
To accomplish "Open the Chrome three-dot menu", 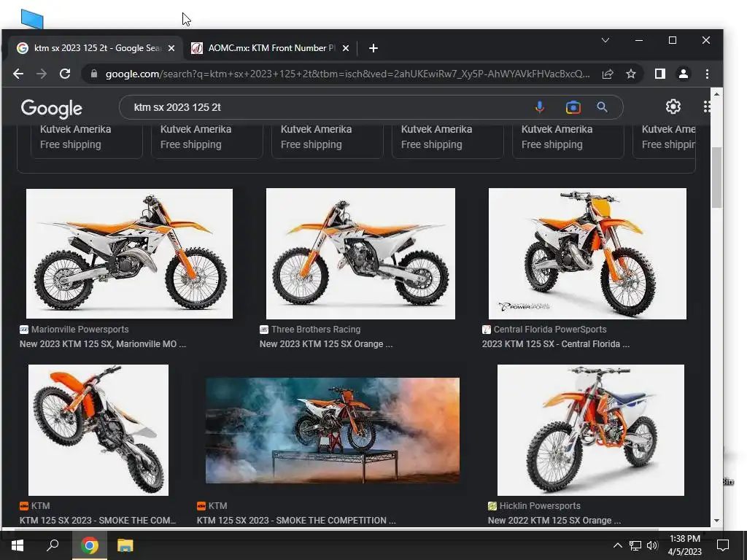I will tap(707, 74).
